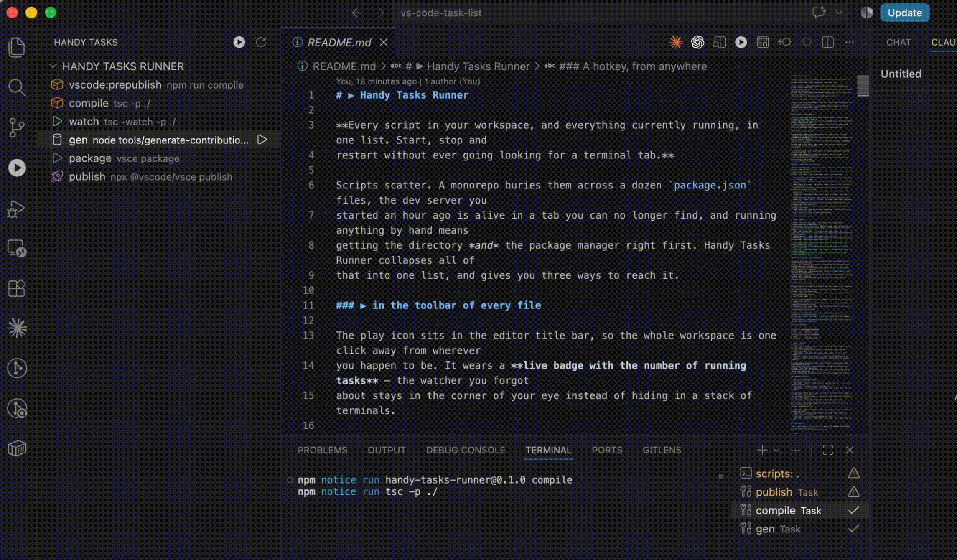Maximize the terminal panel

point(828,450)
